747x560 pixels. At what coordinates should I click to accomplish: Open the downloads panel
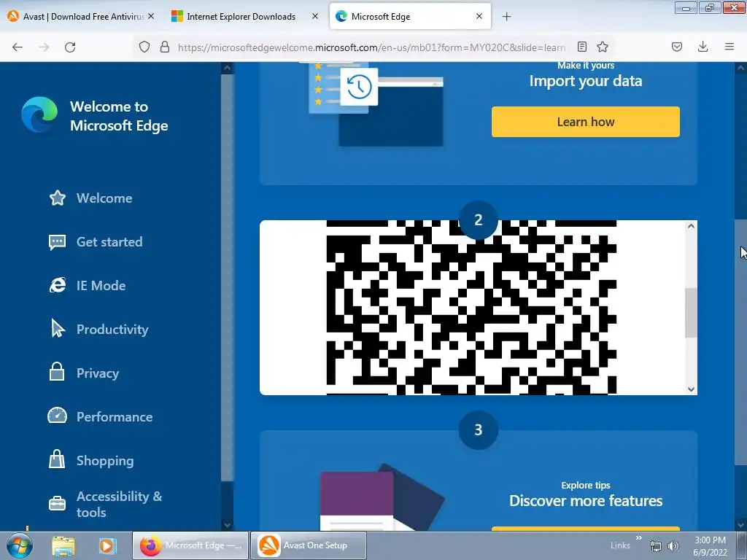coord(703,47)
